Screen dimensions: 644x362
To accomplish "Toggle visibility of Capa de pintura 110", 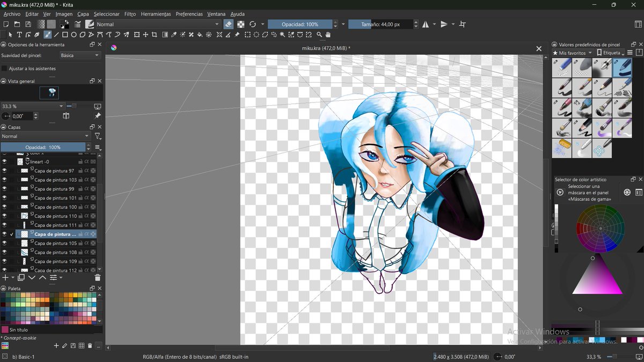I will coord(4,216).
